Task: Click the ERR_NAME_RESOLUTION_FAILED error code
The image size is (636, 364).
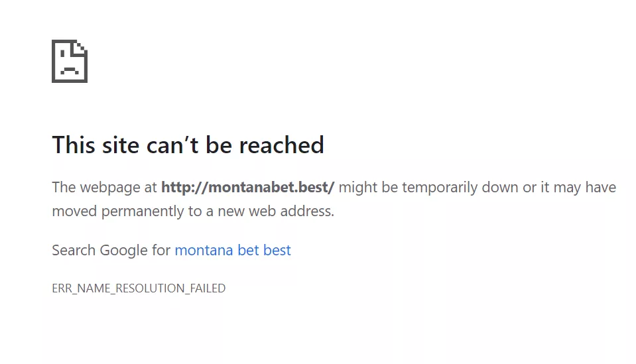Action: (x=139, y=288)
